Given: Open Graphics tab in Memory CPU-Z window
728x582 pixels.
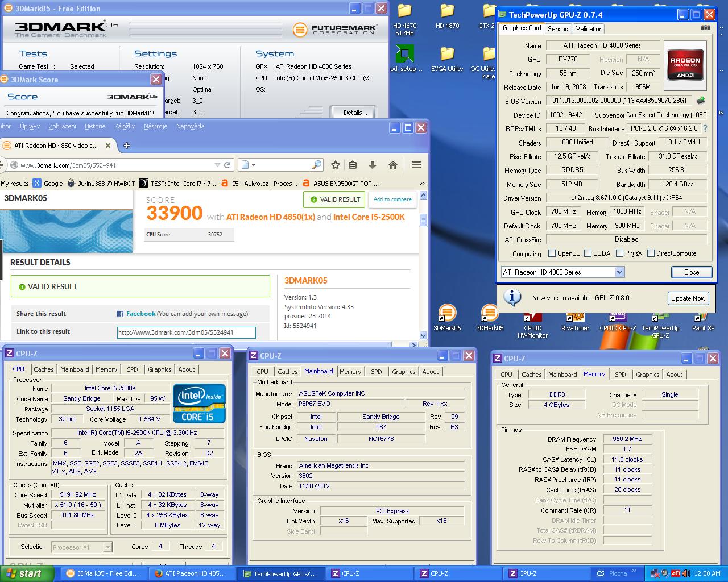Looking at the screenshot, I should [648, 375].
